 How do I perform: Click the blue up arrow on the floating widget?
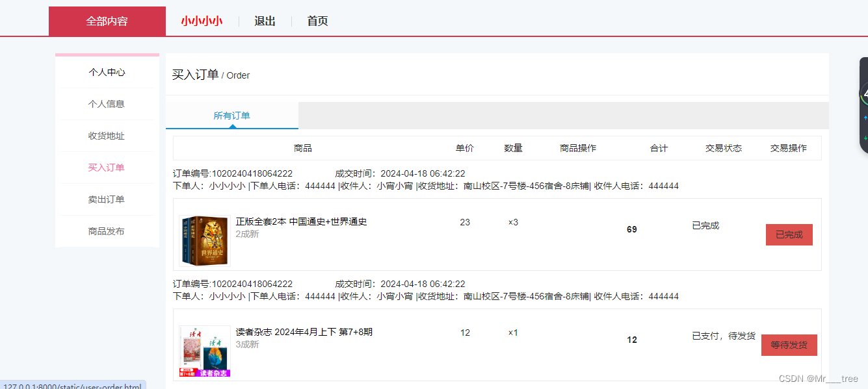point(865,117)
